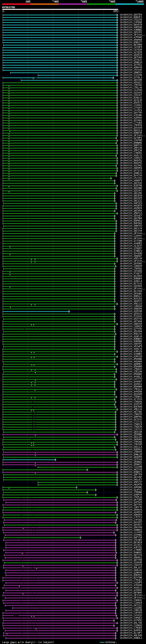Viewport: 146px width, 644px height.
Task: Click the purple ~60% identity legend segment
Action: [73, 4]
